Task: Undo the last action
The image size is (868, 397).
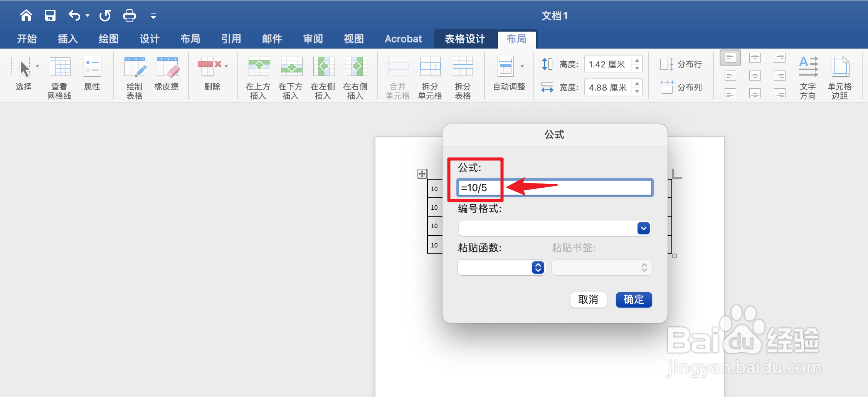Action: click(74, 15)
